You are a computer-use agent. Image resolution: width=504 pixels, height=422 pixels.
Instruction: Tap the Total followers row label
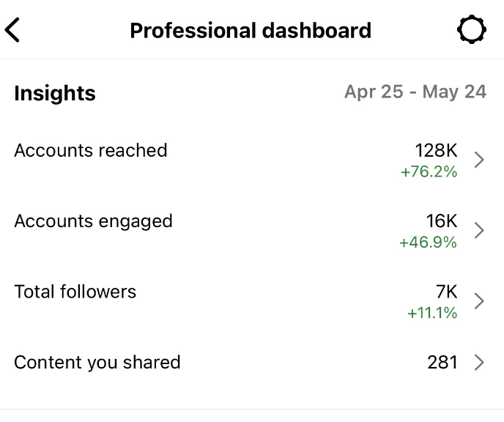(75, 292)
